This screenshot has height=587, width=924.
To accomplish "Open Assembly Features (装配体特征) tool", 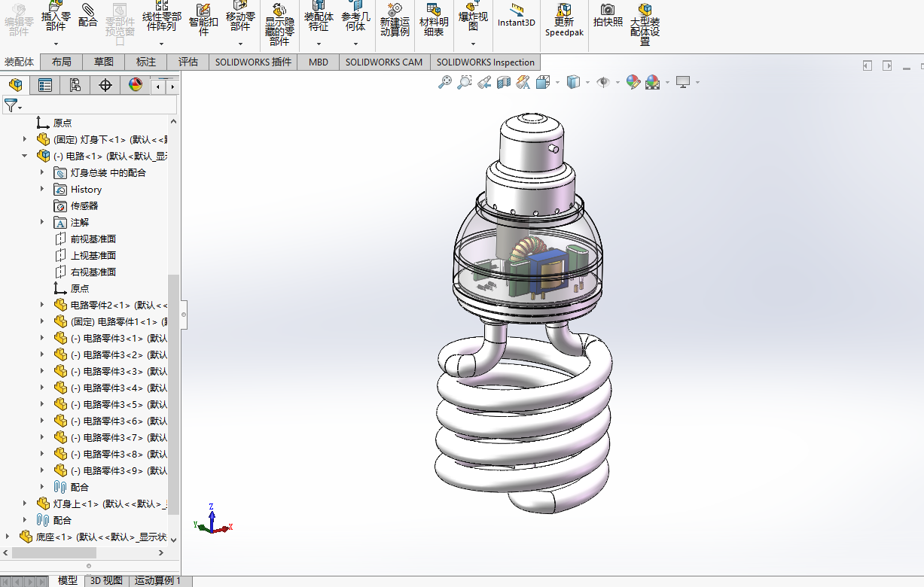I will 319,15.
